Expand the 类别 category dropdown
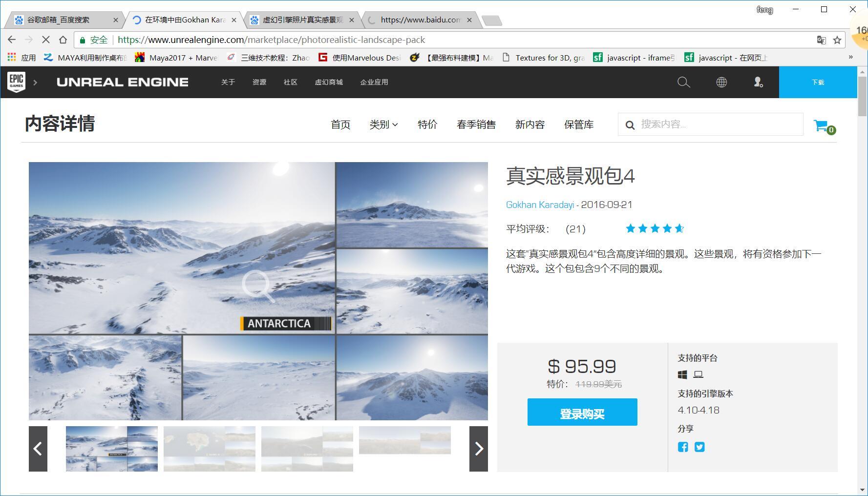 [x=383, y=124]
